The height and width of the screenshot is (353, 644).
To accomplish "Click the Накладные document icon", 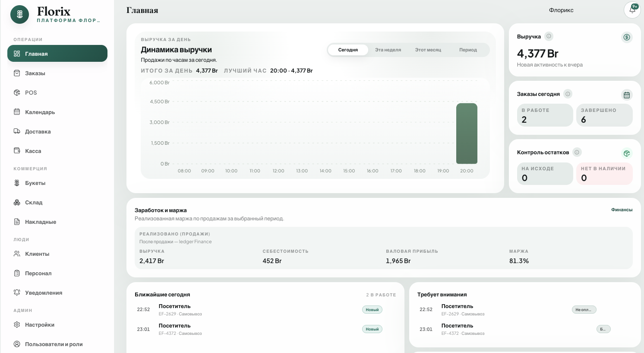I will [17, 222].
